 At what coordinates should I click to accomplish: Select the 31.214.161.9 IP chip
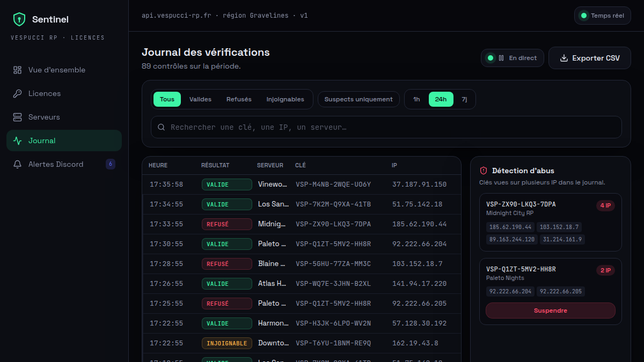click(562, 239)
